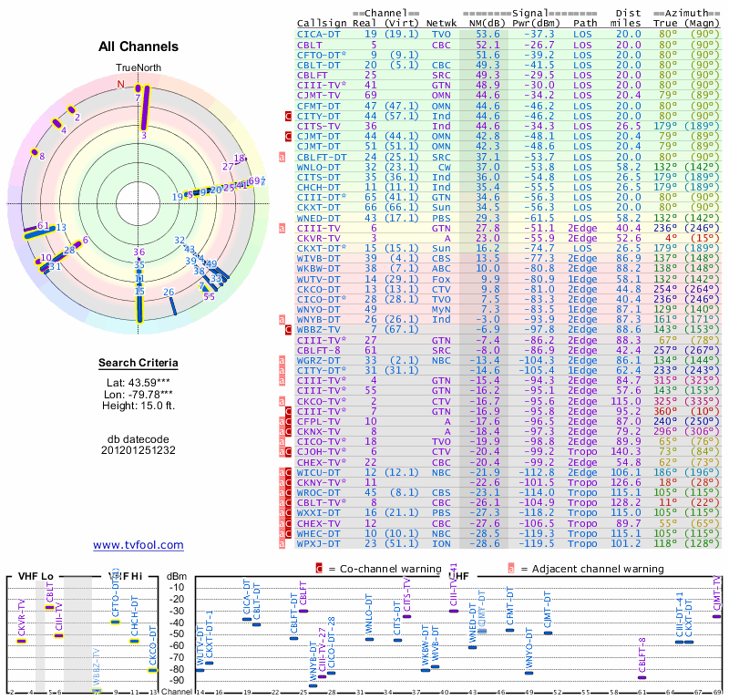Click the CICA-DT callsign in the table

tap(318, 35)
